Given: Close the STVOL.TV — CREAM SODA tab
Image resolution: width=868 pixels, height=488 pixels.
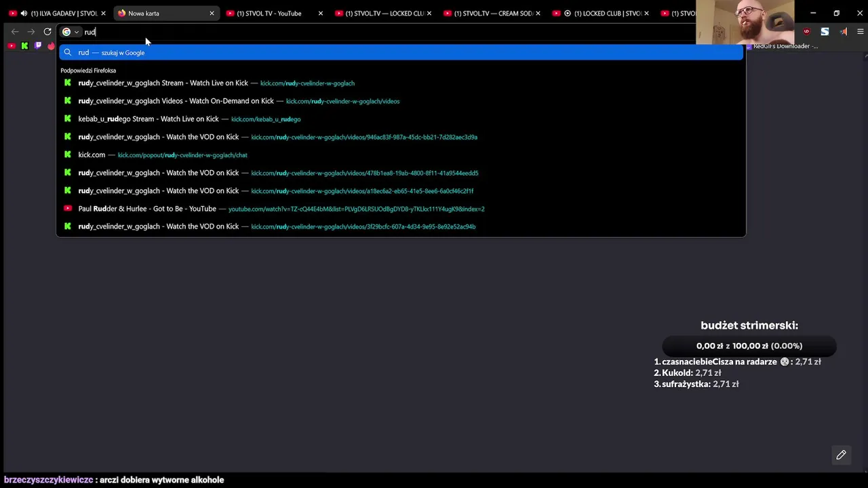Looking at the screenshot, I should pos(538,14).
